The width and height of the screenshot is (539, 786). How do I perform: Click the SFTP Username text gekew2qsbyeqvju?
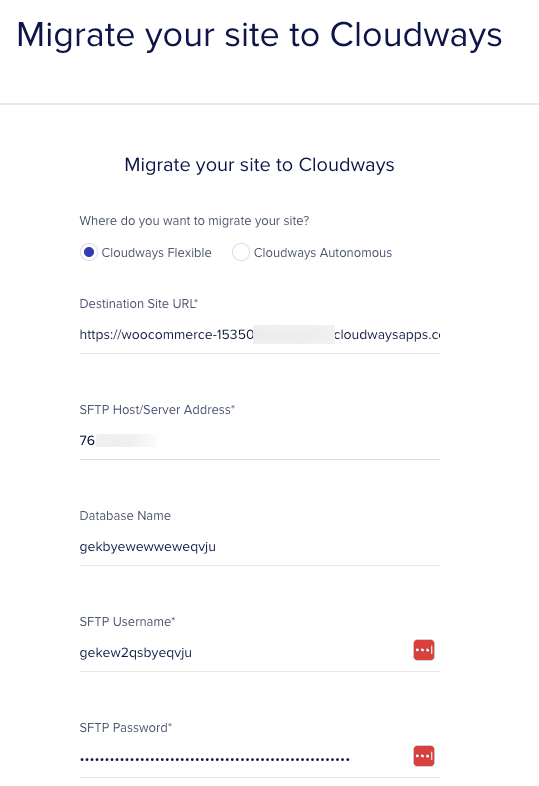[136, 653]
